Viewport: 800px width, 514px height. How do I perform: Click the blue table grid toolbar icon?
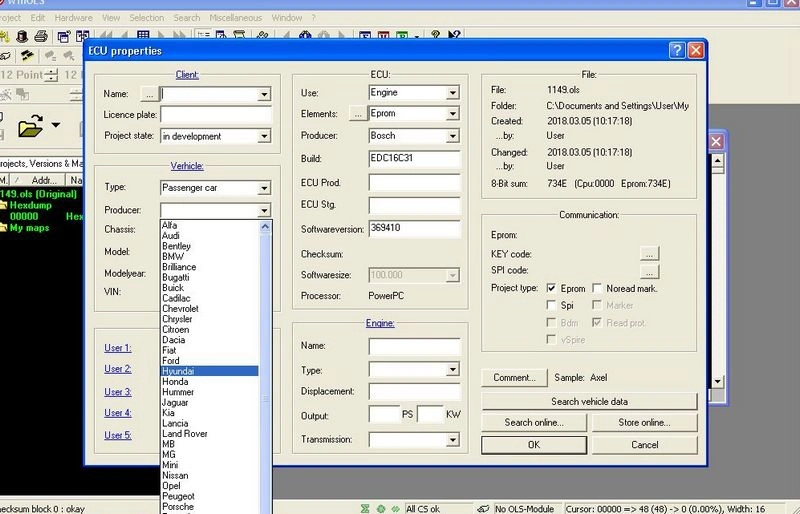pyautogui.click(x=143, y=35)
